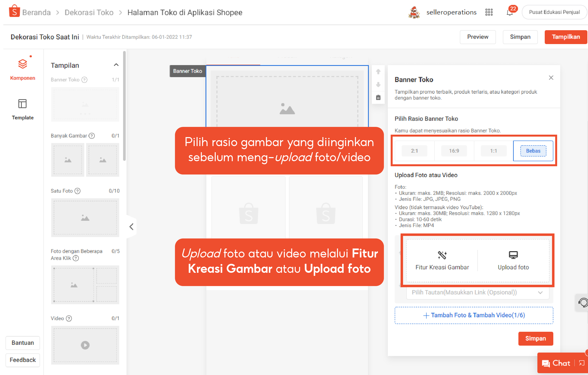Screen dimensions: 588x375
Task: Open the Template sidebar panel
Action: 22,109
